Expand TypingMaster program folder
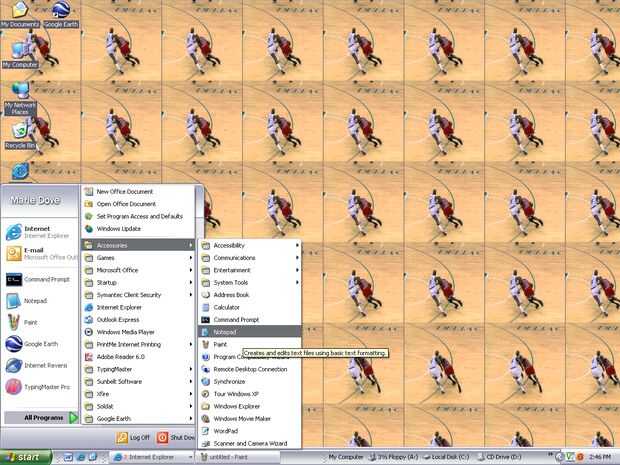The width and height of the screenshot is (620, 465). [x=138, y=369]
